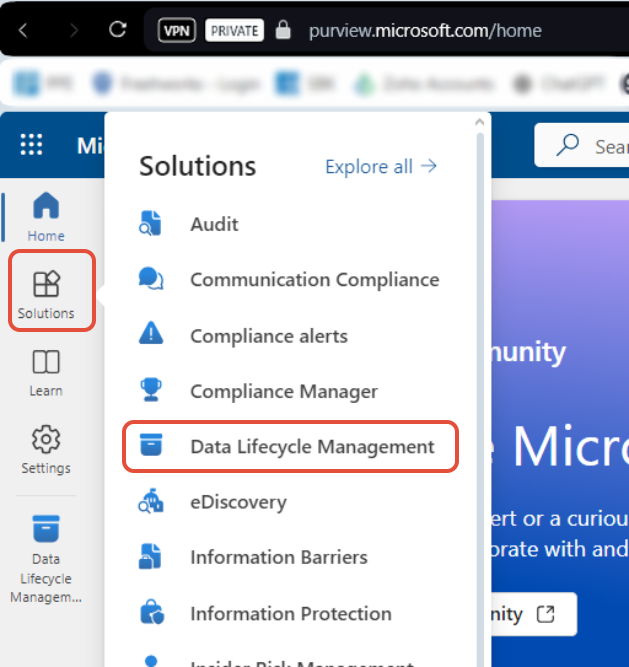The width and height of the screenshot is (629, 667).
Task: Click the VPN badge in address bar
Action: coord(176,30)
